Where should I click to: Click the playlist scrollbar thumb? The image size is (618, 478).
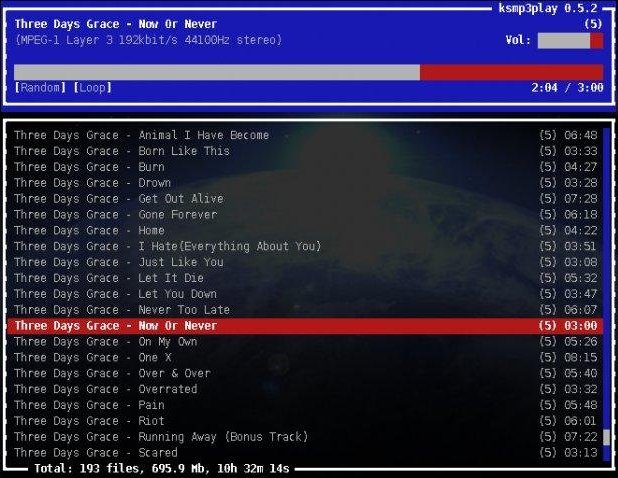(606, 437)
